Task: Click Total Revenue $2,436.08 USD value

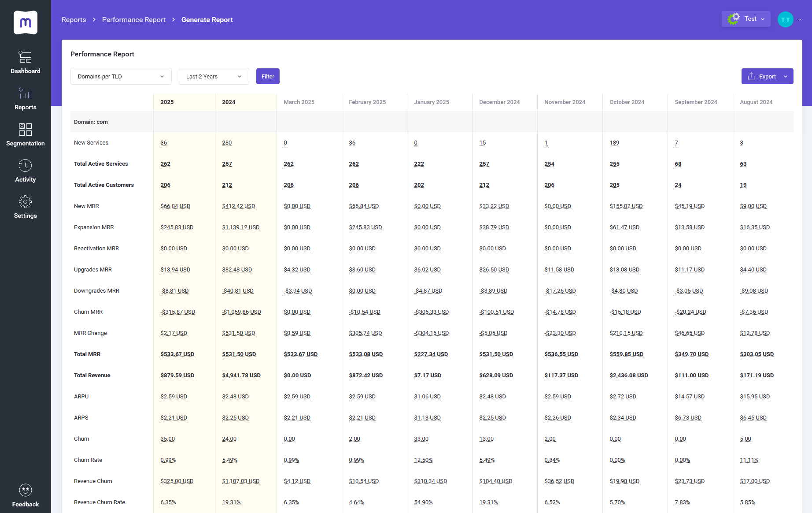Action: coord(629,375)
